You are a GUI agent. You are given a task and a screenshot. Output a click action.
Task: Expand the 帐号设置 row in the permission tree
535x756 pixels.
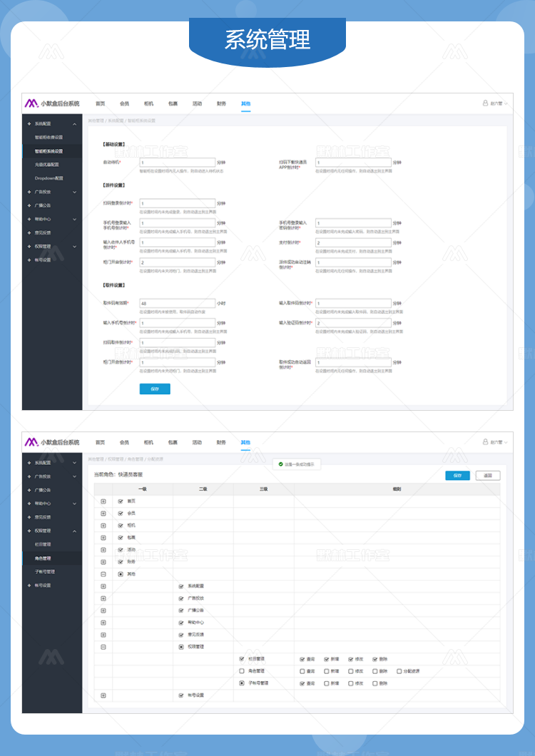103,695
